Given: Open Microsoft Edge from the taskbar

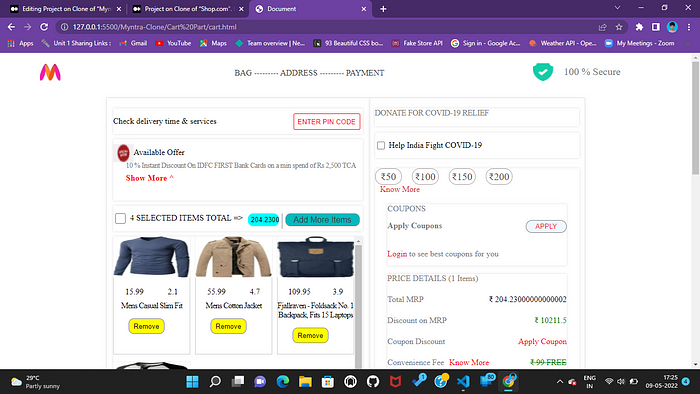Looking at the screenshot, I should coord(283,382).
